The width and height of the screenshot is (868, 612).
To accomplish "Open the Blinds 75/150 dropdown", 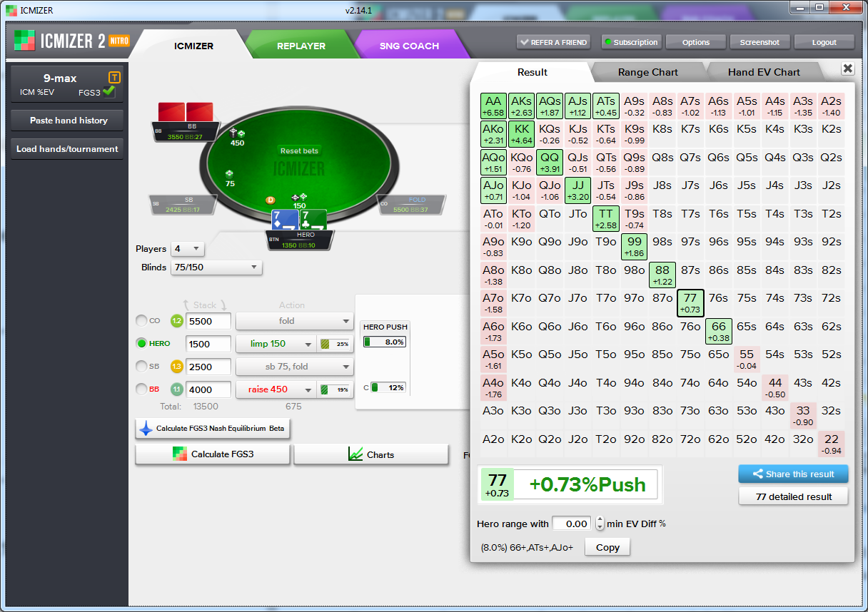I will coord(217,267).
